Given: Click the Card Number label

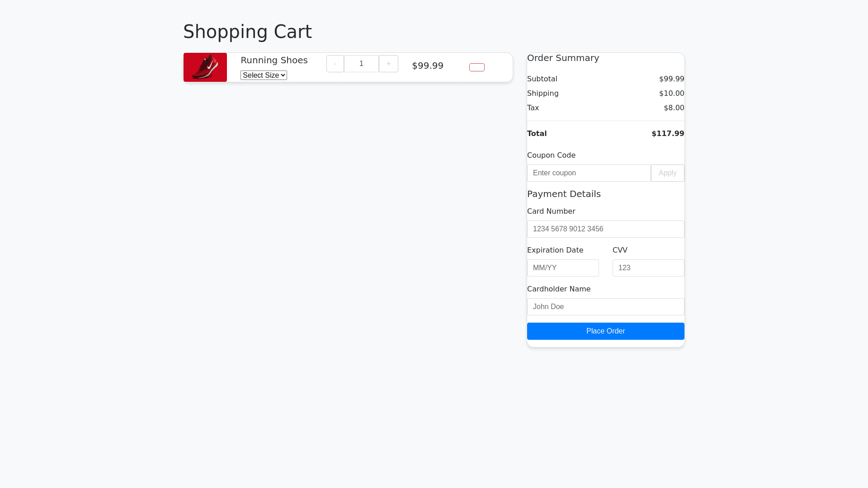Looking at the screenshot, I should click(551, 211).
